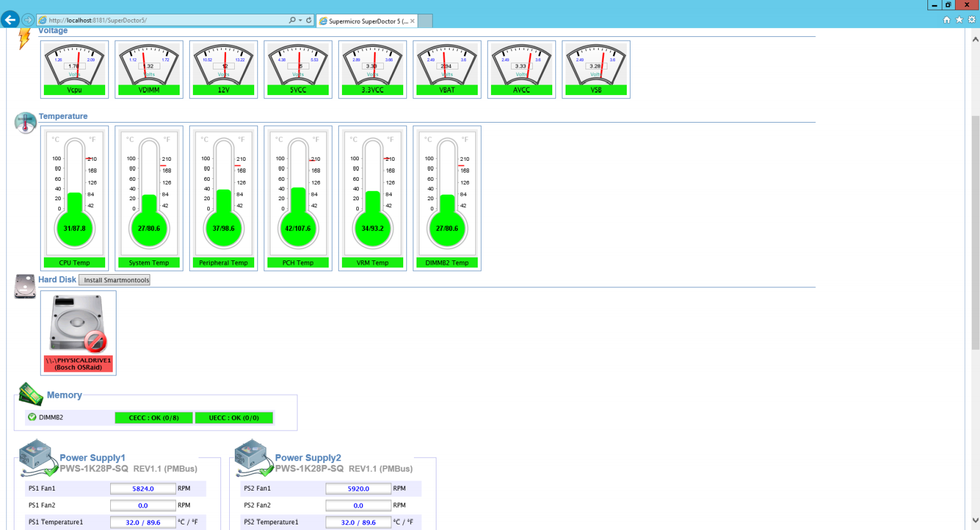Screen dimensions: 980x530
Task: Click the green check icon beside DIMMB2
Action: point(32,417)
